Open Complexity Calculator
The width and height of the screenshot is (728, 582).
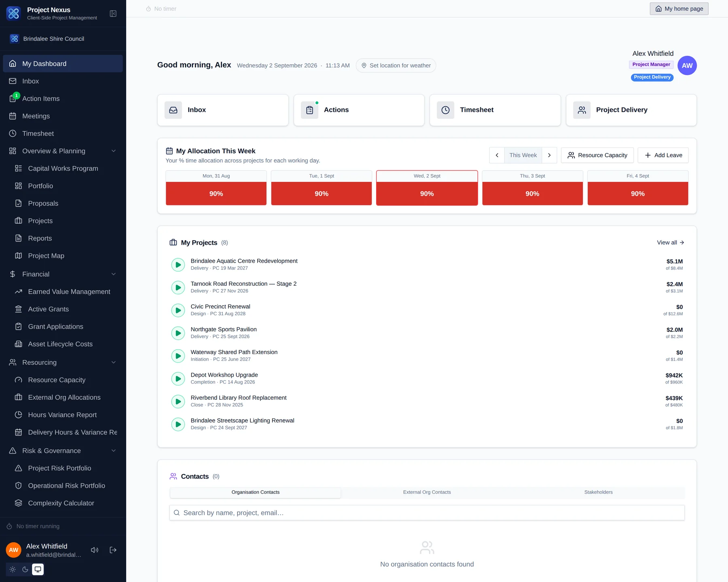[66, 503]
